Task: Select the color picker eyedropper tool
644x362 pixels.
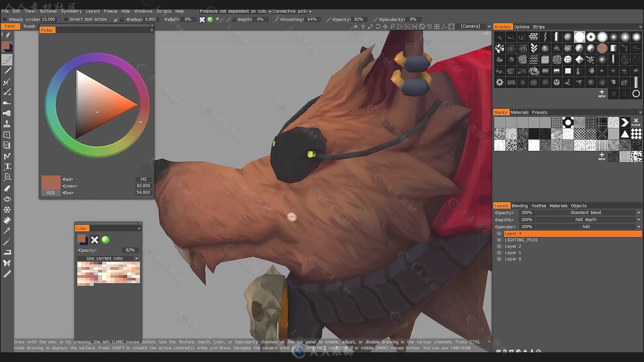Action: coord(7,241)
